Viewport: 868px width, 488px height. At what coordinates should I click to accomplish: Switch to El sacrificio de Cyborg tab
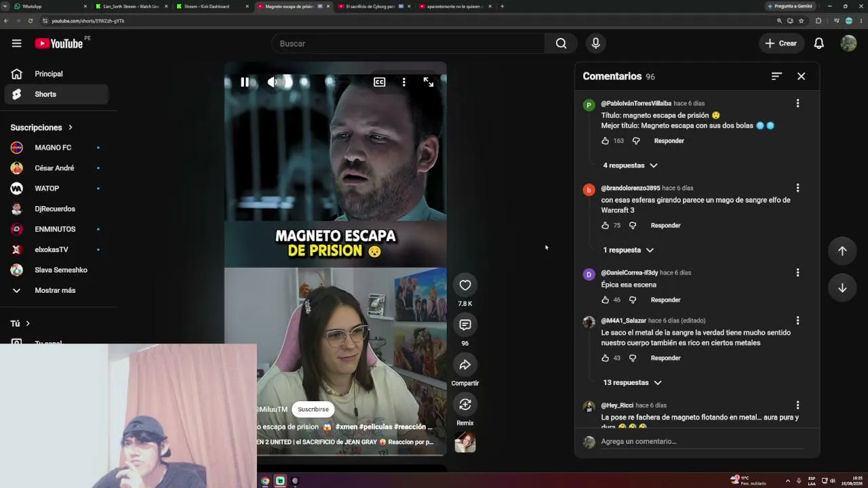coord(374,6)
